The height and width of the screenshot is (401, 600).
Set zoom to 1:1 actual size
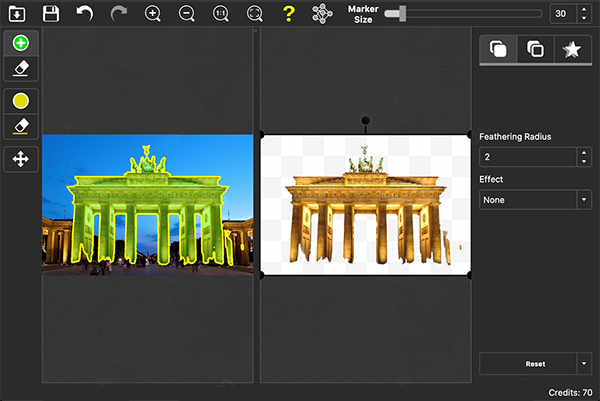[221, 14]
